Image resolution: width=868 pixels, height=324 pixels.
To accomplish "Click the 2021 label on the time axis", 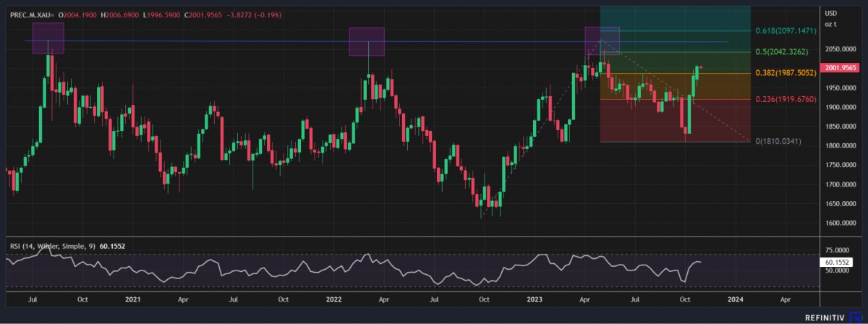I will click(x=133, y=299).
